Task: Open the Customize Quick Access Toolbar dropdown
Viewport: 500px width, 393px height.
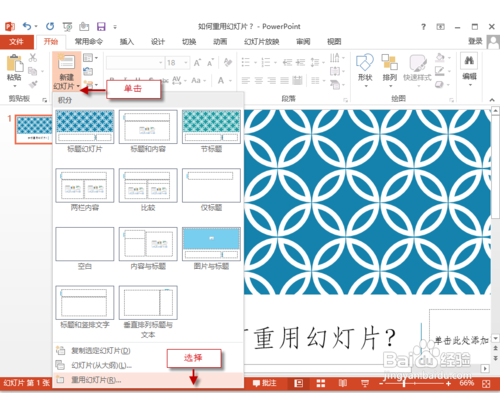Action: (115, 27)
